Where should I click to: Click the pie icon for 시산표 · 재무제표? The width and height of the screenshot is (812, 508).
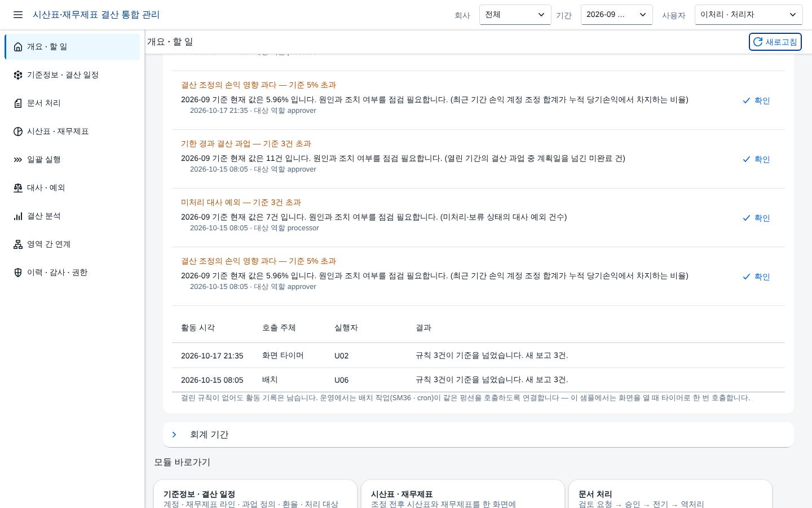[18, 132]
